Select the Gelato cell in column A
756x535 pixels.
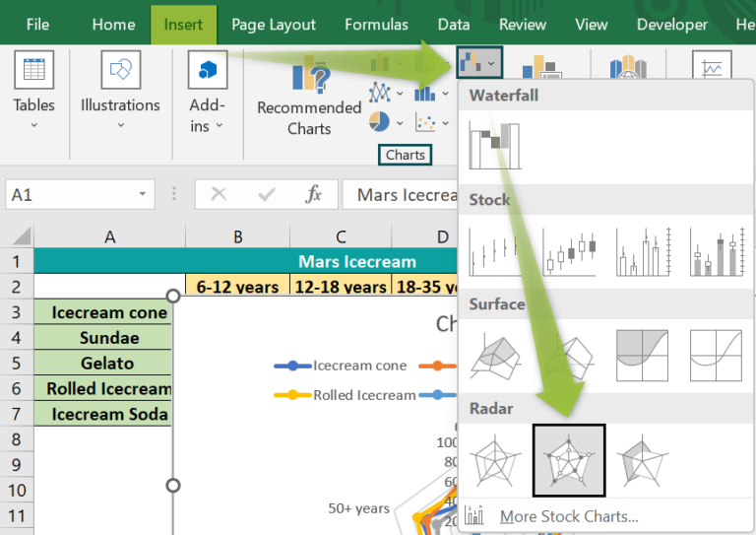(x=109, y=364)
